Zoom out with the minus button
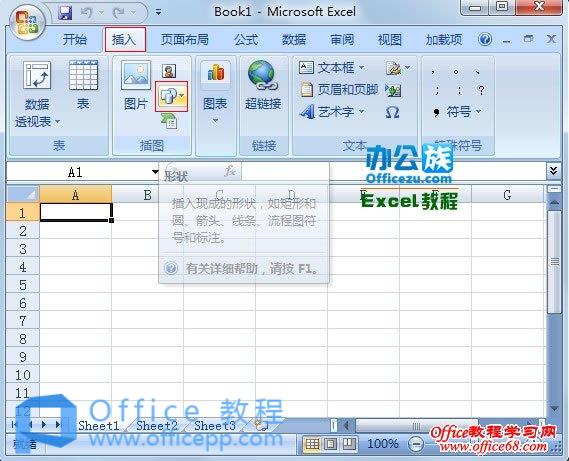This screenshot has height=461, width=569. (416, 444)
